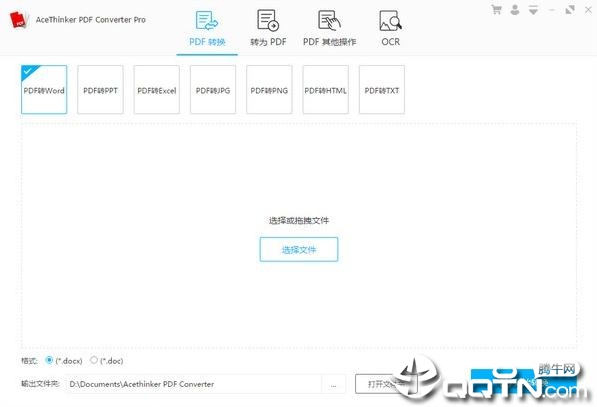Select the PDF转Word conversion tile

tap(44, 90)
